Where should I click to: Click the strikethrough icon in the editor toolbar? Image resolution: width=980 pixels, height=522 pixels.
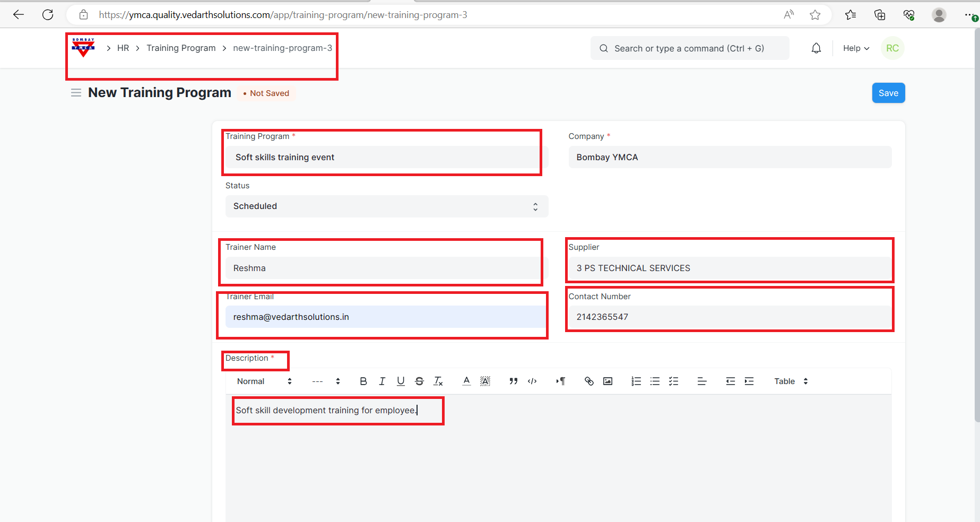click(x=419, y=381)
